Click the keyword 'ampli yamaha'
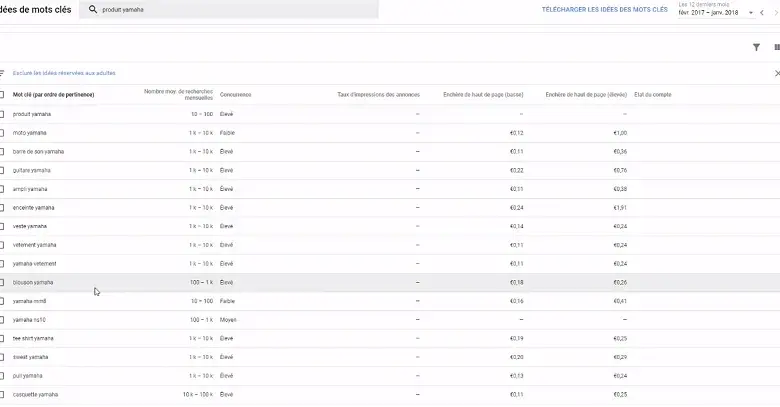Screen dimensions: 780x407 tap(30, 189)
